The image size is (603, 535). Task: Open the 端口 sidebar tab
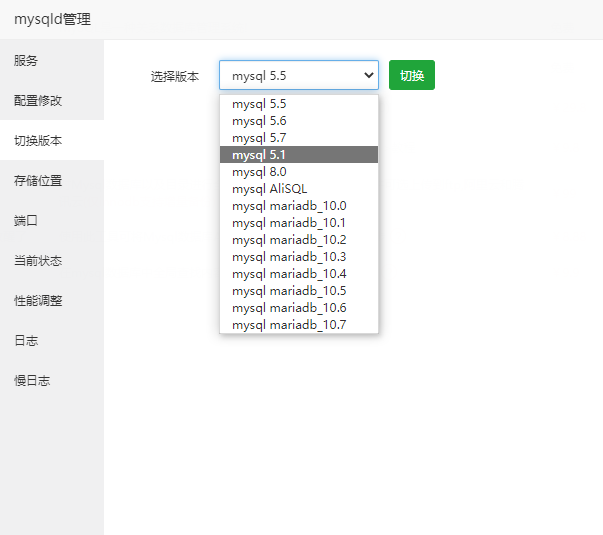tap(52, 220)
